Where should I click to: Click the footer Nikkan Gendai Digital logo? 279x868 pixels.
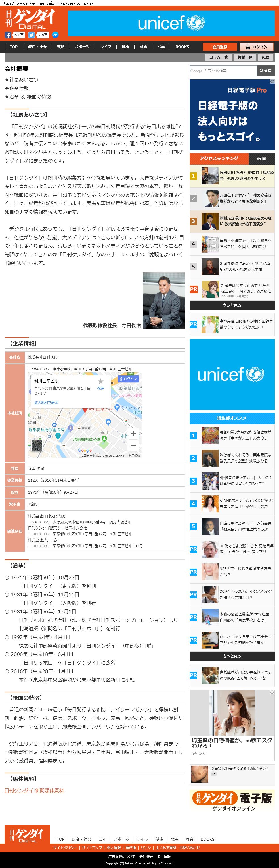click(27, 834)
